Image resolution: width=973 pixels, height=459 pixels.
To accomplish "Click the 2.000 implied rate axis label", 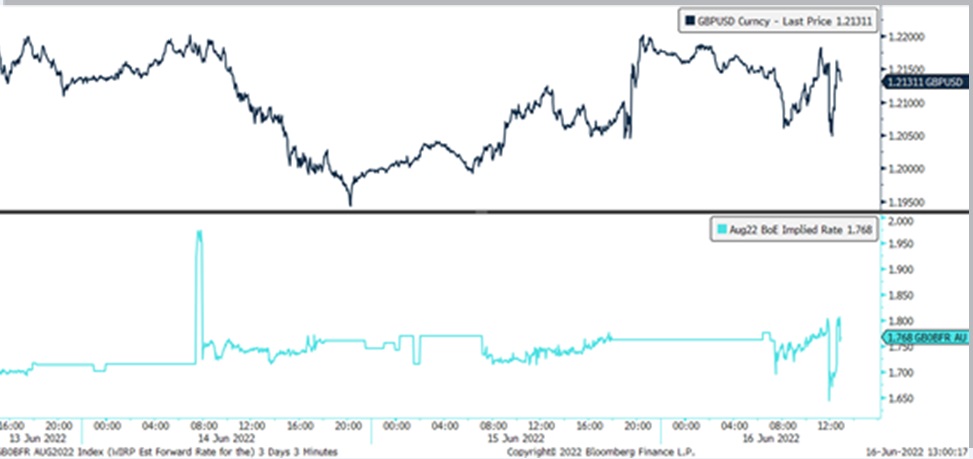I will (902, 218).
